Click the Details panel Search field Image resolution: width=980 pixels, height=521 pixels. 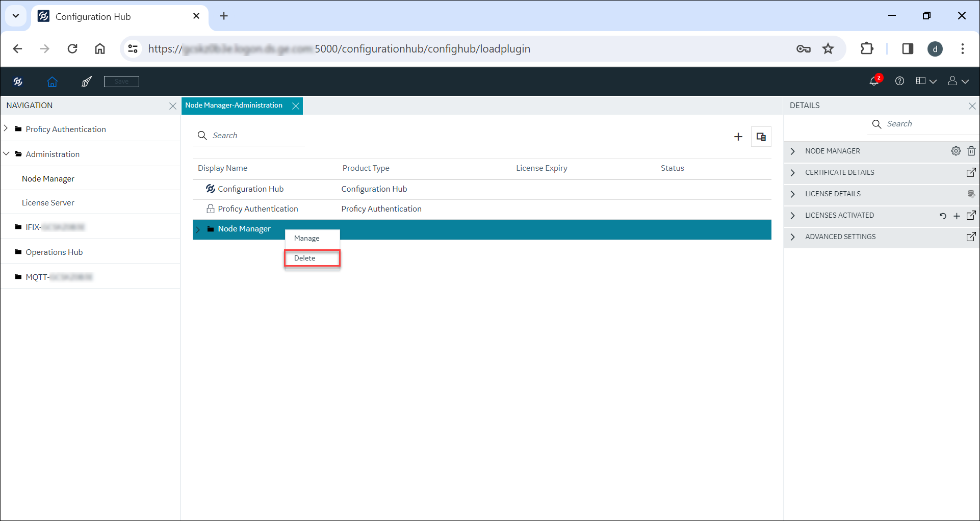click(x=923, y=124)
